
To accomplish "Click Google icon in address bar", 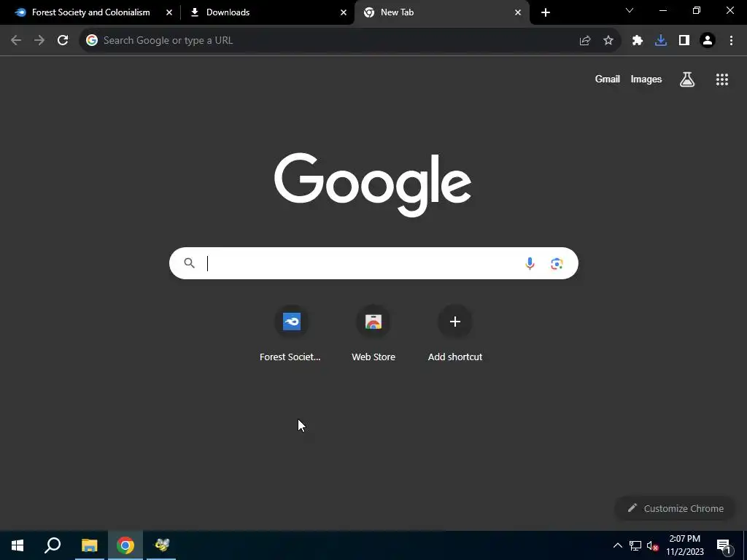I will coord(92,41).
